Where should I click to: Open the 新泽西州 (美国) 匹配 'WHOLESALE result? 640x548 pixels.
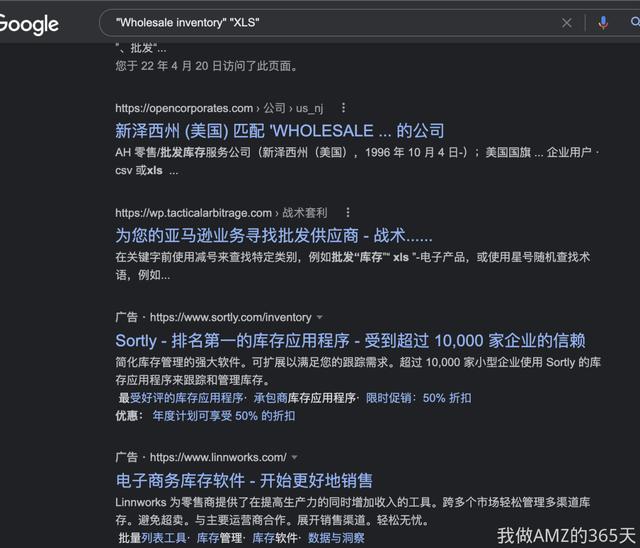(280, 131)
